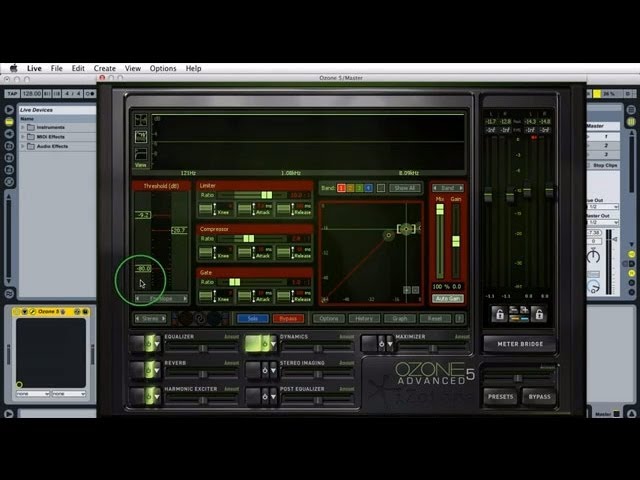Open the Help menu
This screenshot has width=640, height=480.
pos(193,69)
